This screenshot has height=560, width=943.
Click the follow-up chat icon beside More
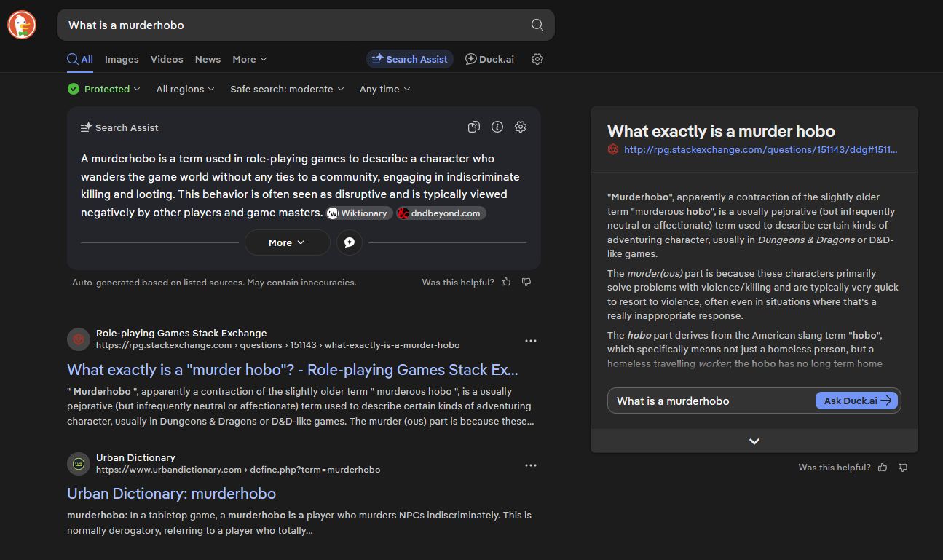tap(350, 242)
